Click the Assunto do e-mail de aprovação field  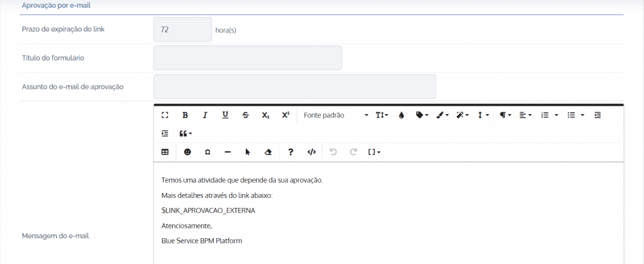pyautogui.click(x=294, y=87)
